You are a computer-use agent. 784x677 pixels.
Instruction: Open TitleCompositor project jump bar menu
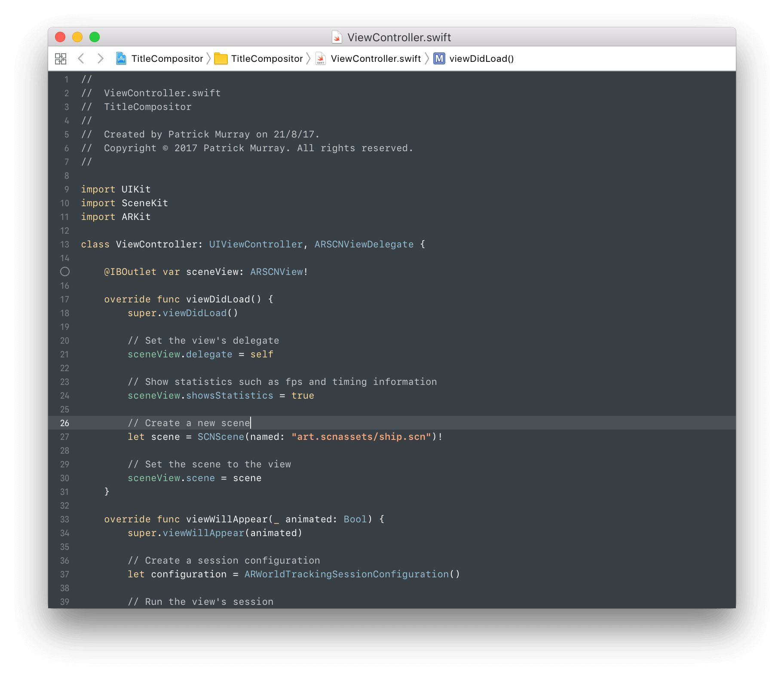click(167, 59)
